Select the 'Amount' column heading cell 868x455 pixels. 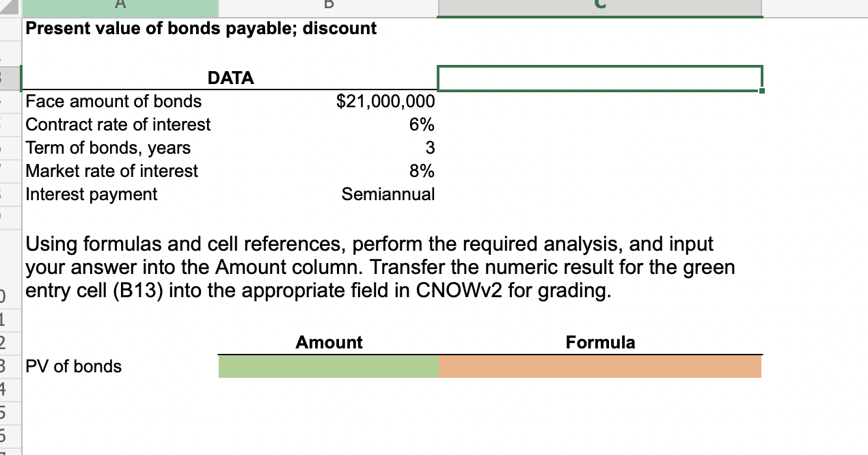[x=328, y=342]
